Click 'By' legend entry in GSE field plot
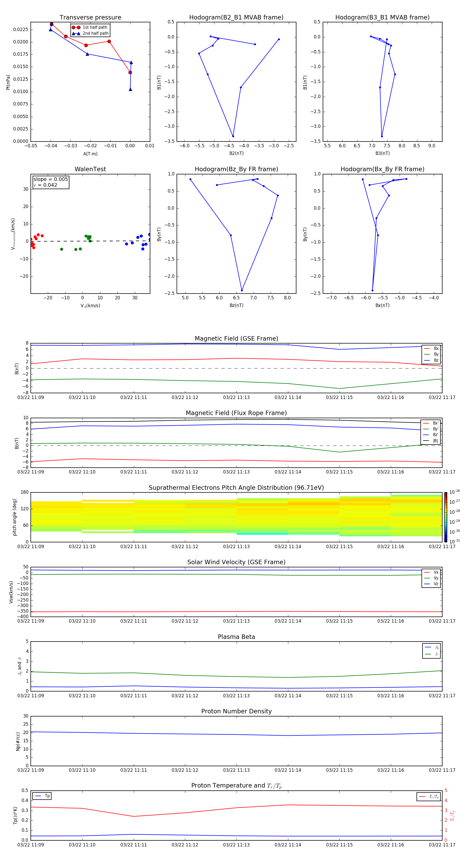 pyautogui.click(x=431, y=355)
